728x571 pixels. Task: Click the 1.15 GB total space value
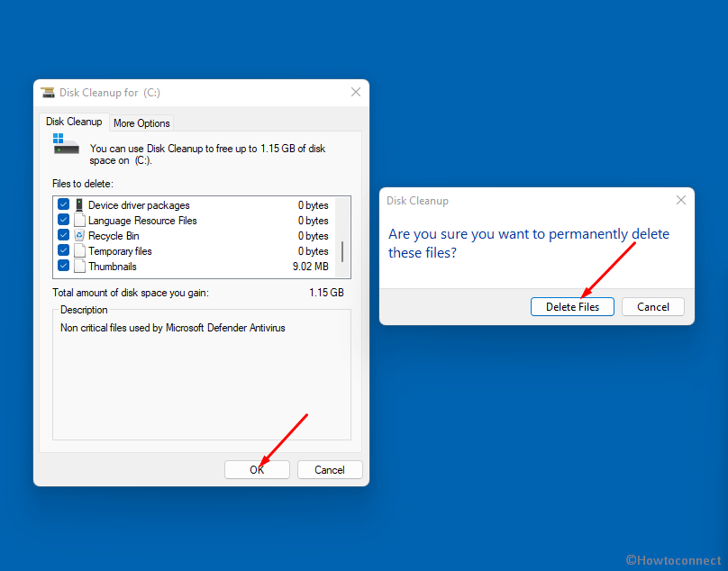[326, 293]
